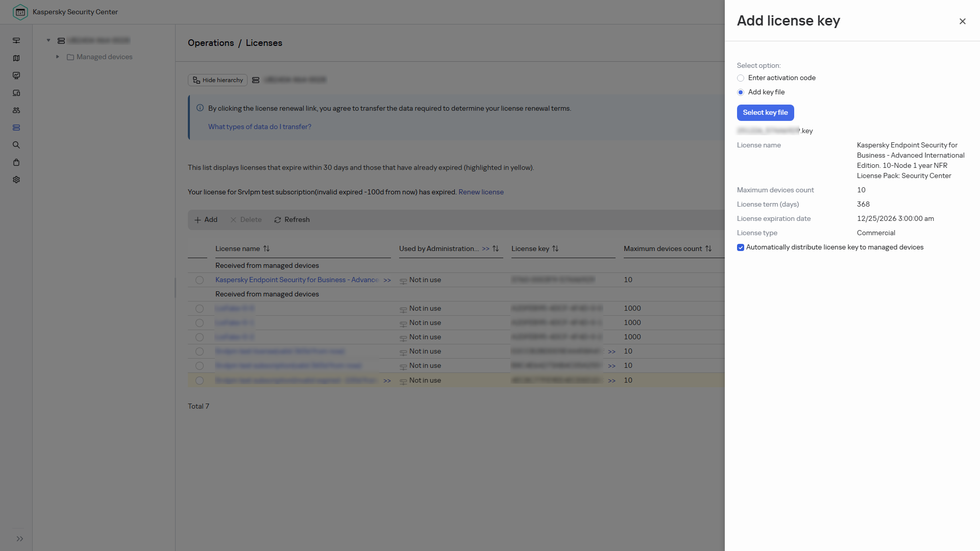Expand the sidebar with double-chevron icon
This screenshot has height=551, width=980.
coord(19,539)
